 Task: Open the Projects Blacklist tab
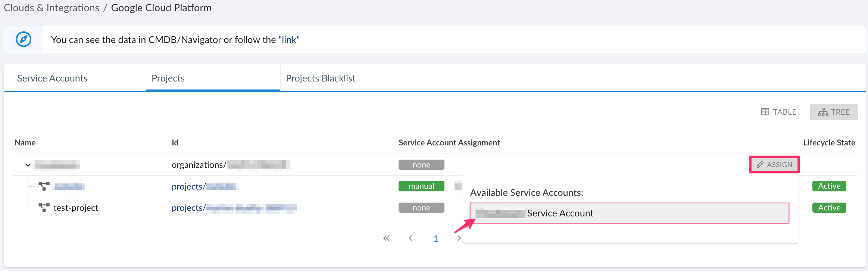click(321, 78)
